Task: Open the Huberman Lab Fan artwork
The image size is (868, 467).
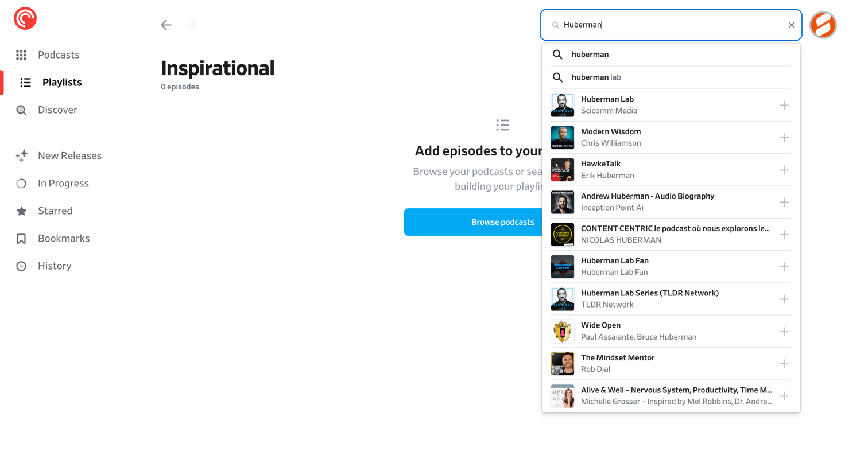Action: click(563, 267)
